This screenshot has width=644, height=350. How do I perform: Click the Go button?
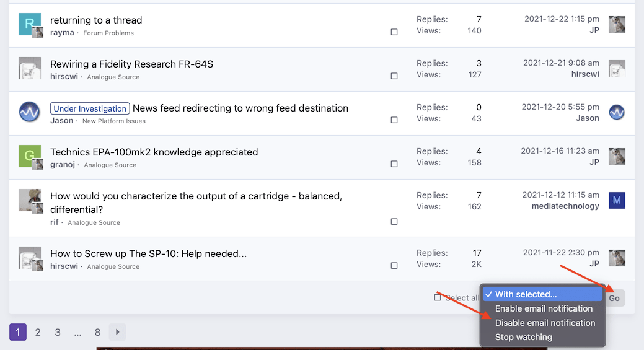click(614, 299)
